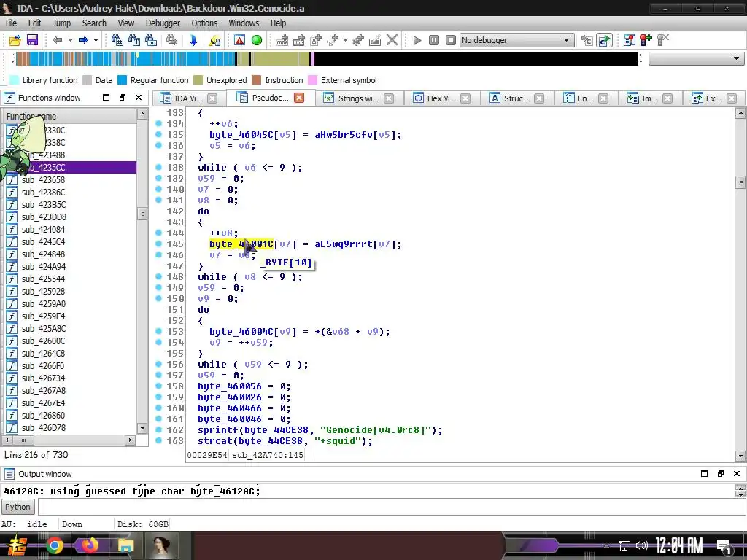Click the asterisk plus array icon
This screenshot has width=747, height=560.
358,40
